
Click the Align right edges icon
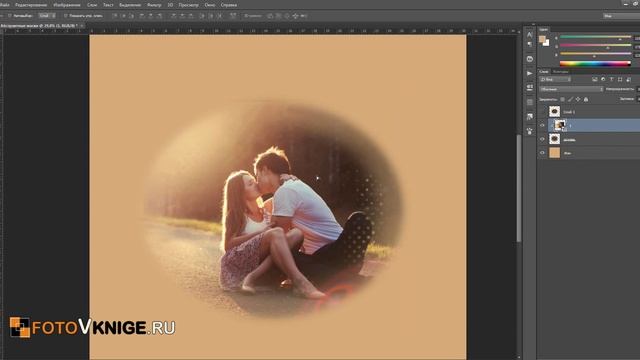point(159,16)
